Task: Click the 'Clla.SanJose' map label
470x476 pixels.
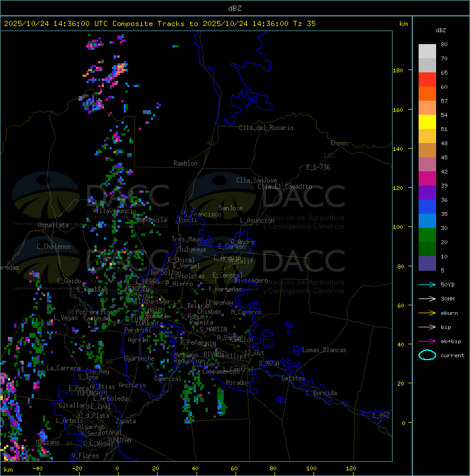Action: [256, 180]
